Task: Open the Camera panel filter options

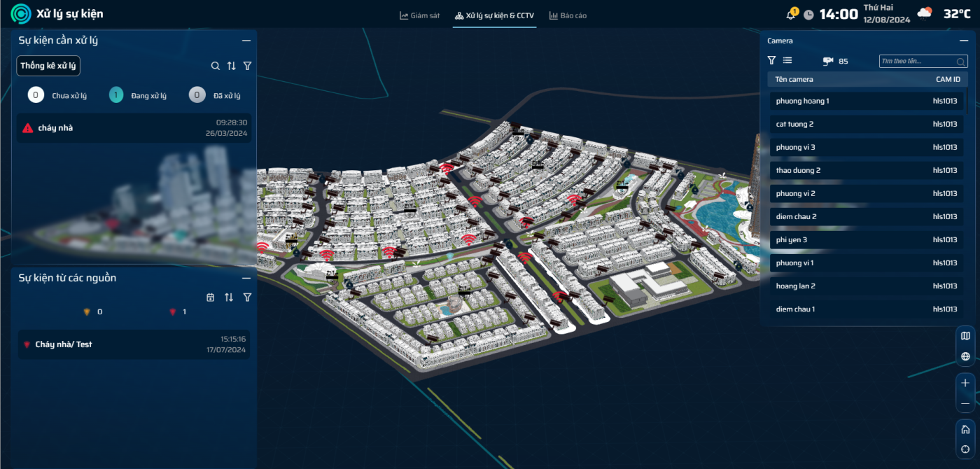Action: pyautogui.click(x=771, y=61)
